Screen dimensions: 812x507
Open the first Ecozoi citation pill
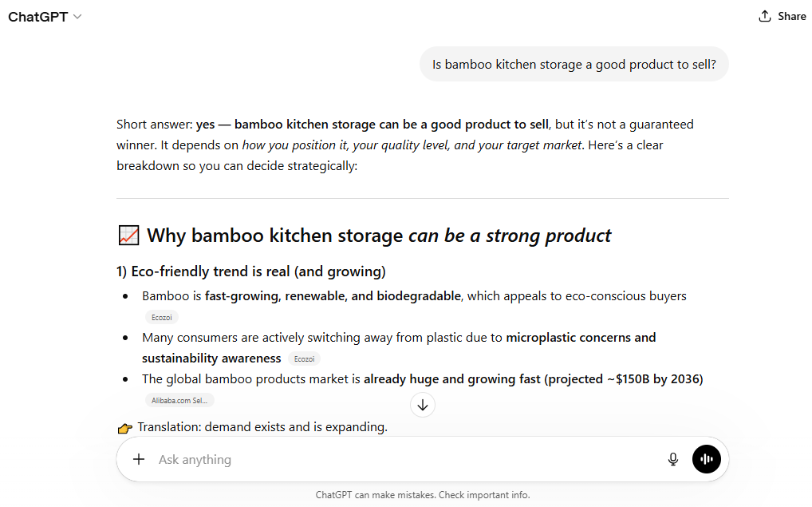click(161, 317)
